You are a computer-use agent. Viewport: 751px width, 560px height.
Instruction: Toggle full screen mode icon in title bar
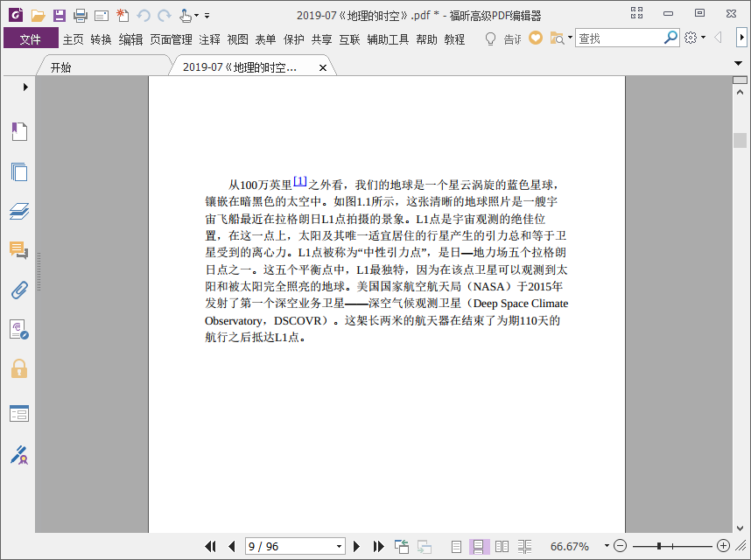[x=636, y=13]
